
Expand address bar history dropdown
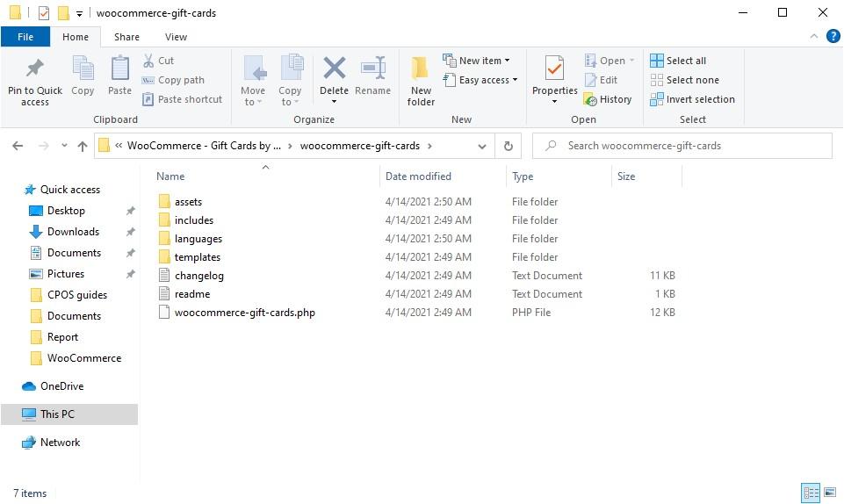pyautogui.click(x=482, y=147)
